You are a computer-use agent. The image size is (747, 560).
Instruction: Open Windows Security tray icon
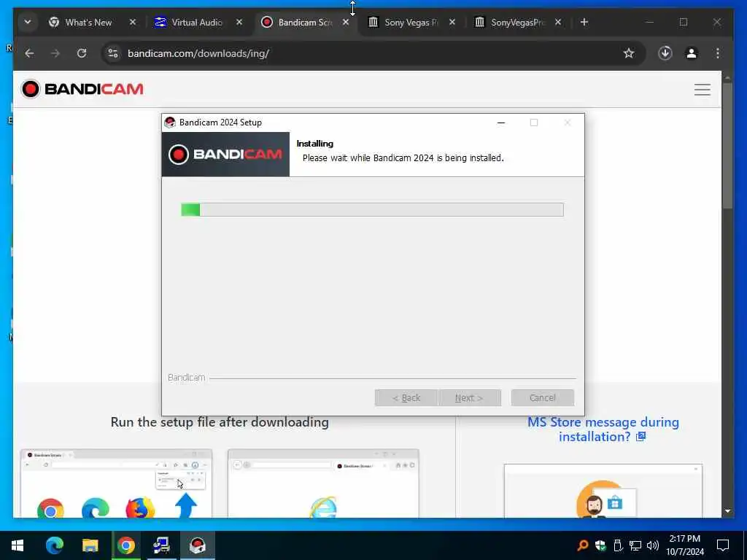[x=600, y=545]
